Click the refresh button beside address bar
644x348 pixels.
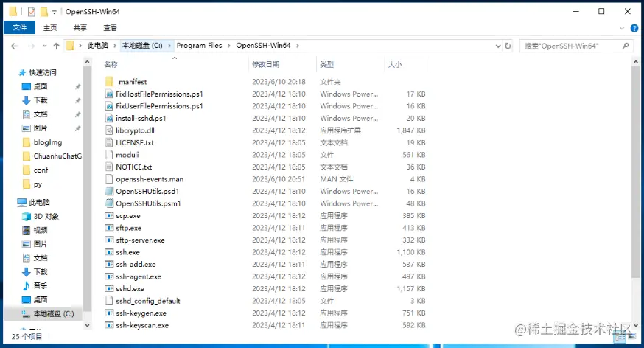508,46
